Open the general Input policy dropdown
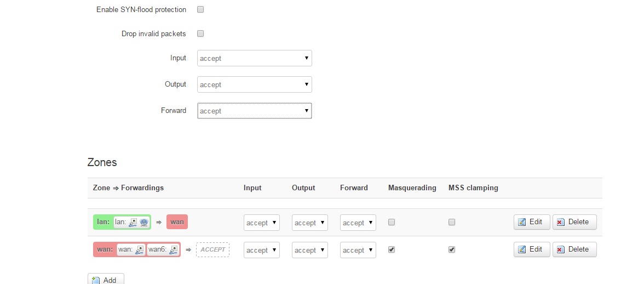The image size is (644, 284). [x=254, y=58]
